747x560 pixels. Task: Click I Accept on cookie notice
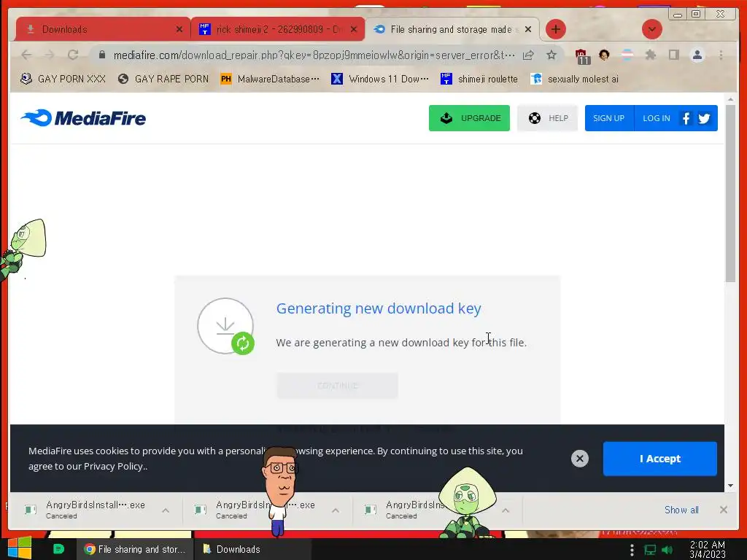tap(659, 459)
